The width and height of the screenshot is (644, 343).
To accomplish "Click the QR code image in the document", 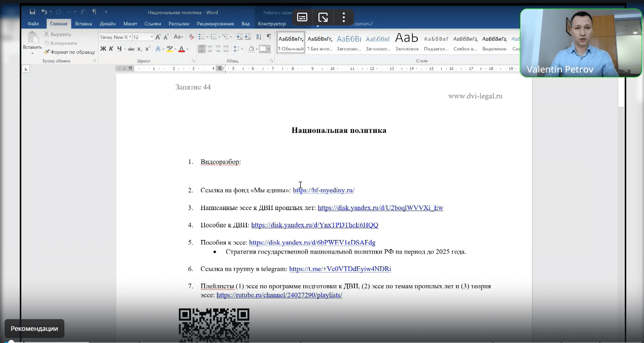I will (213, 325).
